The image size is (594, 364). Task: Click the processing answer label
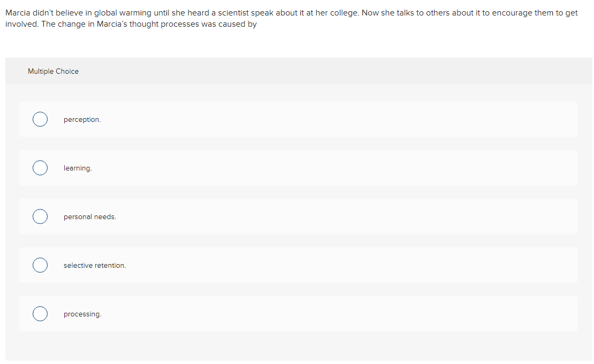tap(82, 314)
